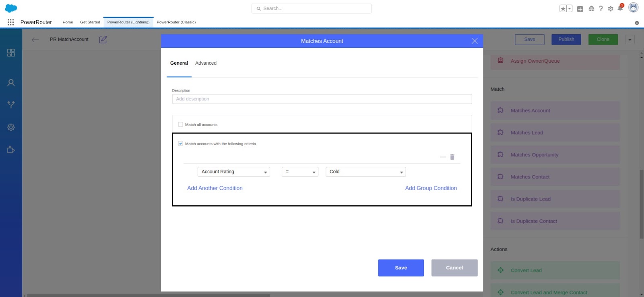Select the Is Duplicate Contact node label
Viewport: 644px width, 297px height.
tap(534, 221)
